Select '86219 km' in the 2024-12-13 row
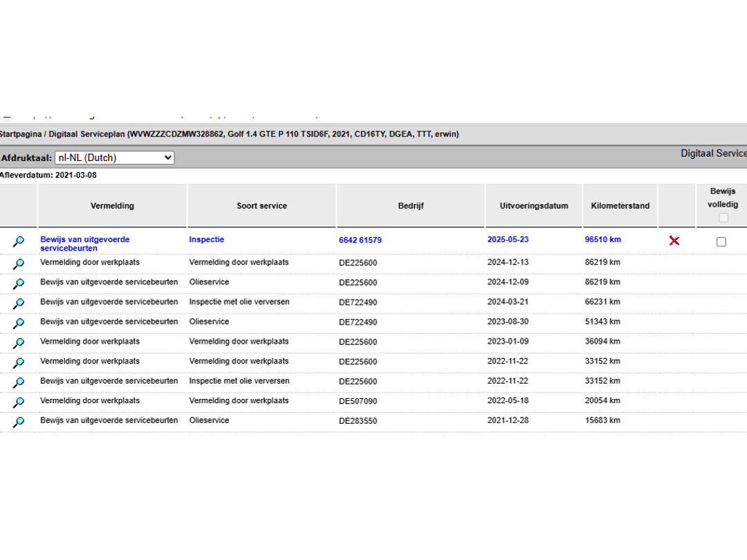This screenshot has height=560, width=747. click(602, 263)
